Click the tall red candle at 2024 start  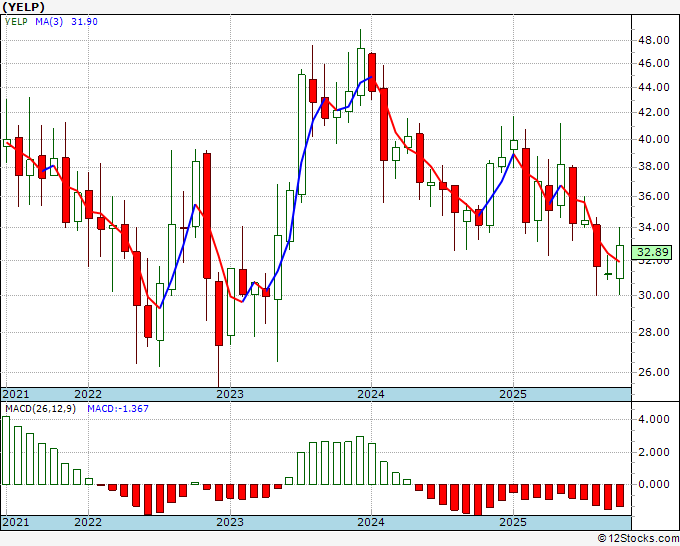coord(372,72)
